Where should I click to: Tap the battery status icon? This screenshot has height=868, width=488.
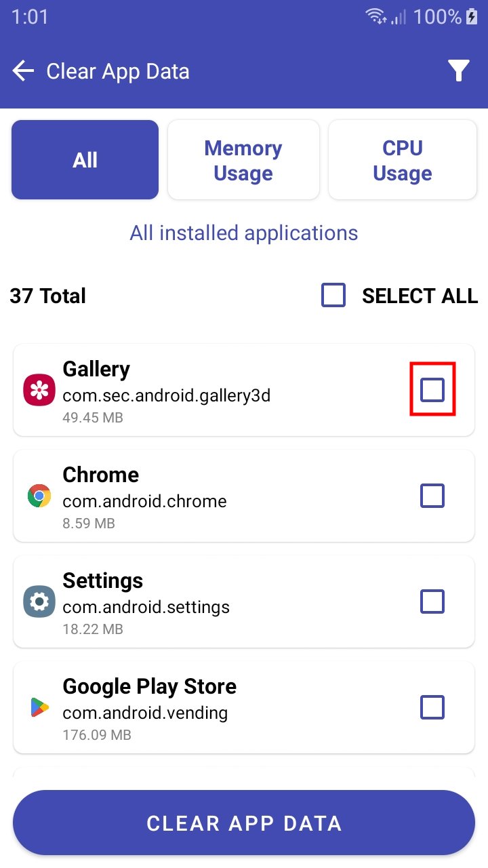tap(472, 16)
